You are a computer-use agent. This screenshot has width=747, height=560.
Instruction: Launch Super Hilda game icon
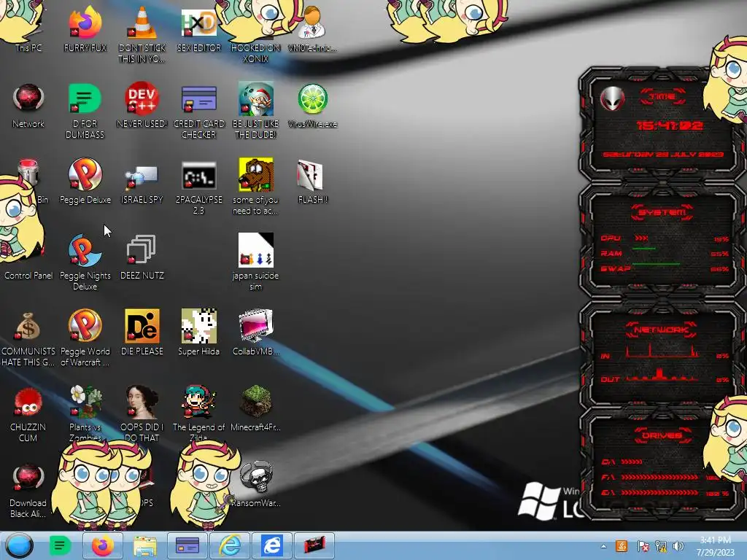click(x=198, y=332)
